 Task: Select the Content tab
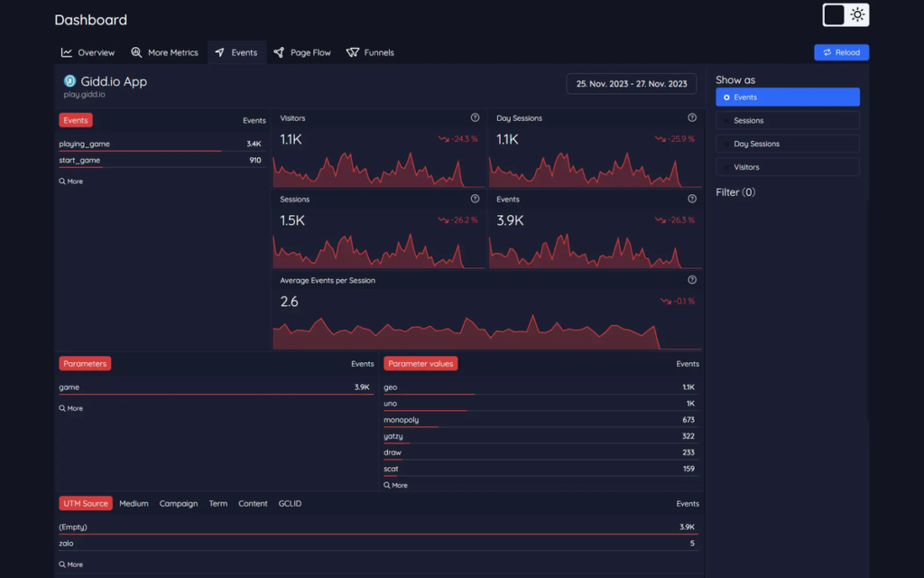253,503
